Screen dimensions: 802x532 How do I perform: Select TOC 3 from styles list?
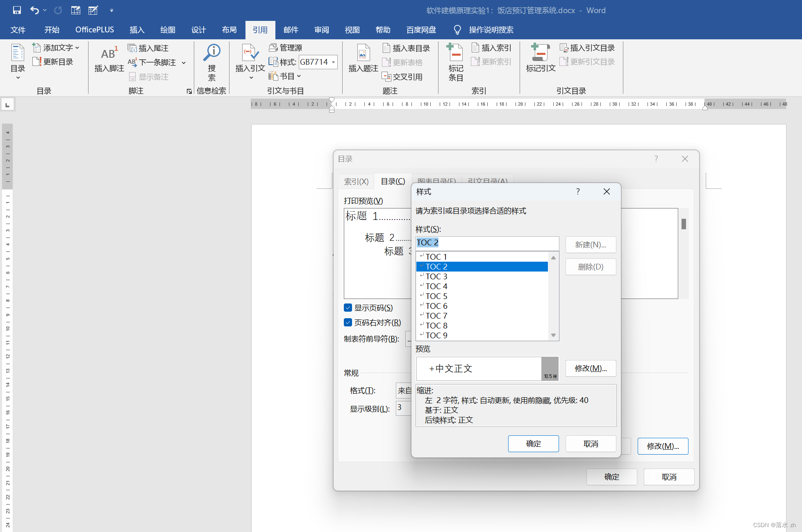click(436, 276)
